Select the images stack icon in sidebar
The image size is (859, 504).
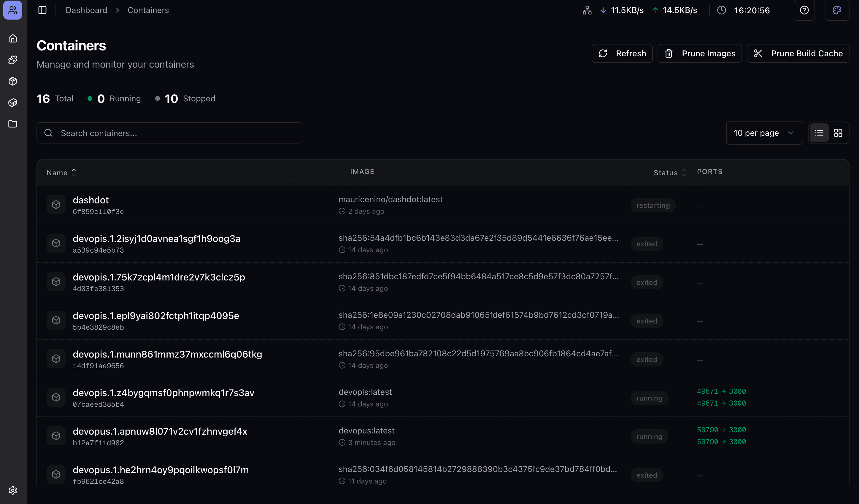(13, 103)
